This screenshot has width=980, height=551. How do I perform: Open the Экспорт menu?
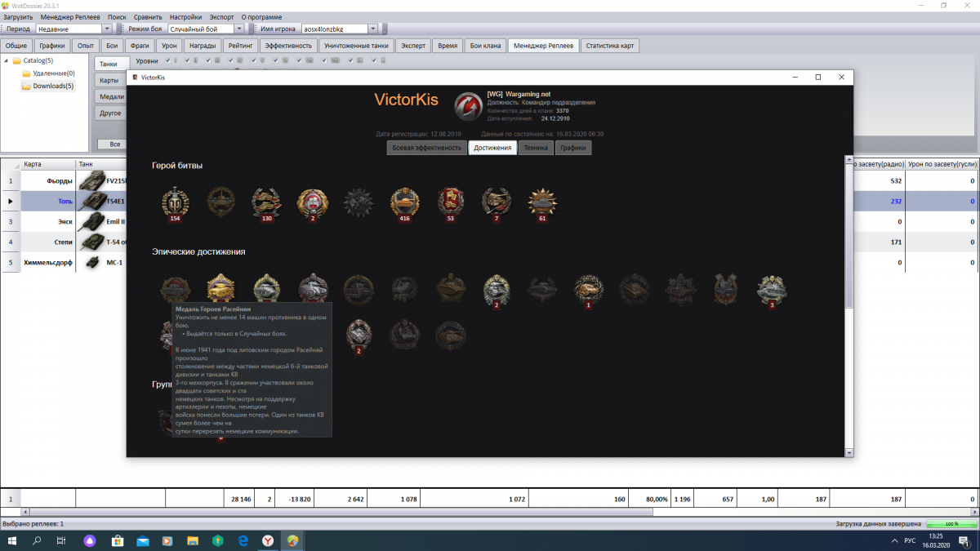tap(221, 17)
